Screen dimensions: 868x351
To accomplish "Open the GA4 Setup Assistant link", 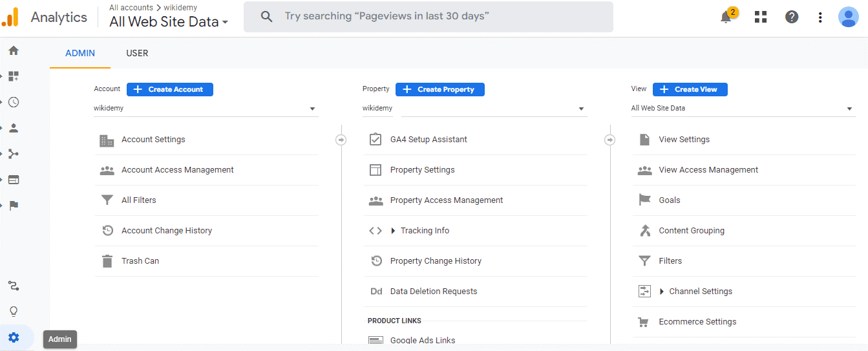I will 429,140.
